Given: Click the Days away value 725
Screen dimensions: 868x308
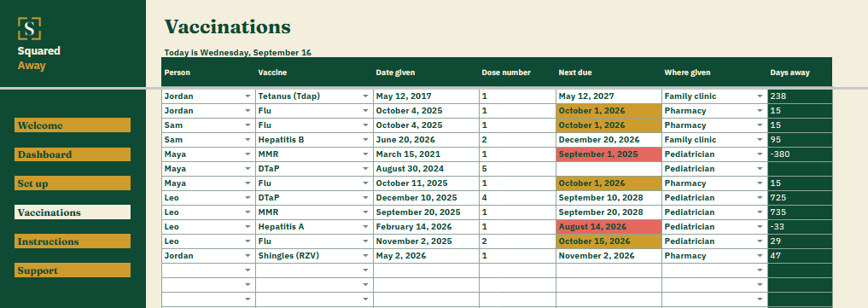Looking at the screenshot, I should 800,197.
